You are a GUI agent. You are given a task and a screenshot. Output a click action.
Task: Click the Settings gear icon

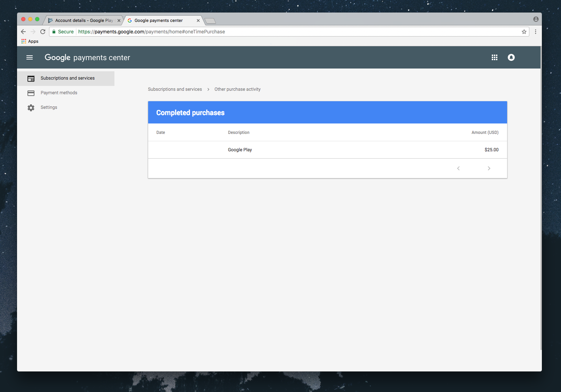(x=31, y=107)
